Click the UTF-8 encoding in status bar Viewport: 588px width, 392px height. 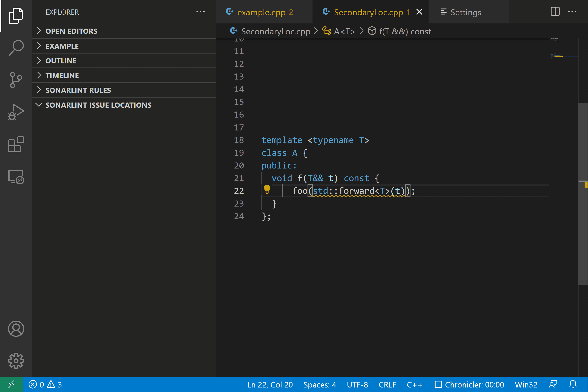(x=357, y=384)
